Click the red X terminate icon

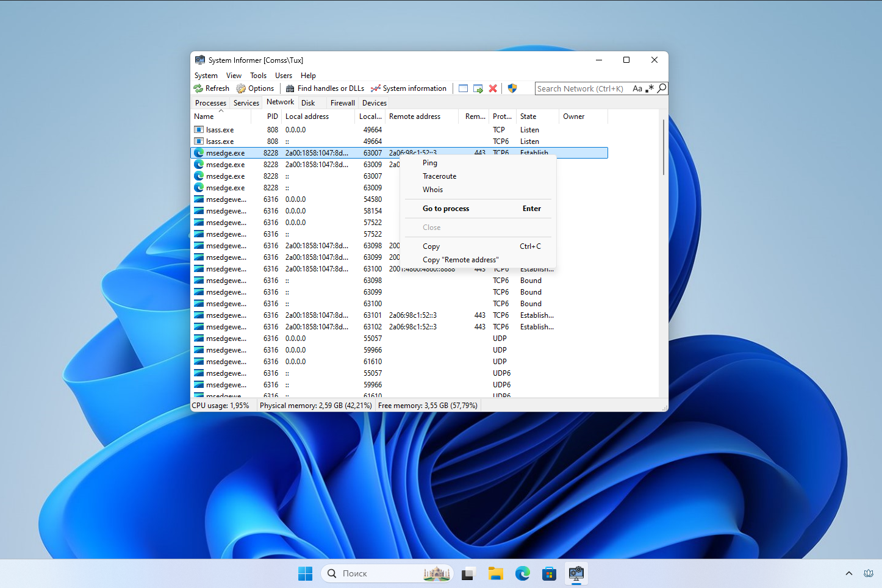(493, 88)
